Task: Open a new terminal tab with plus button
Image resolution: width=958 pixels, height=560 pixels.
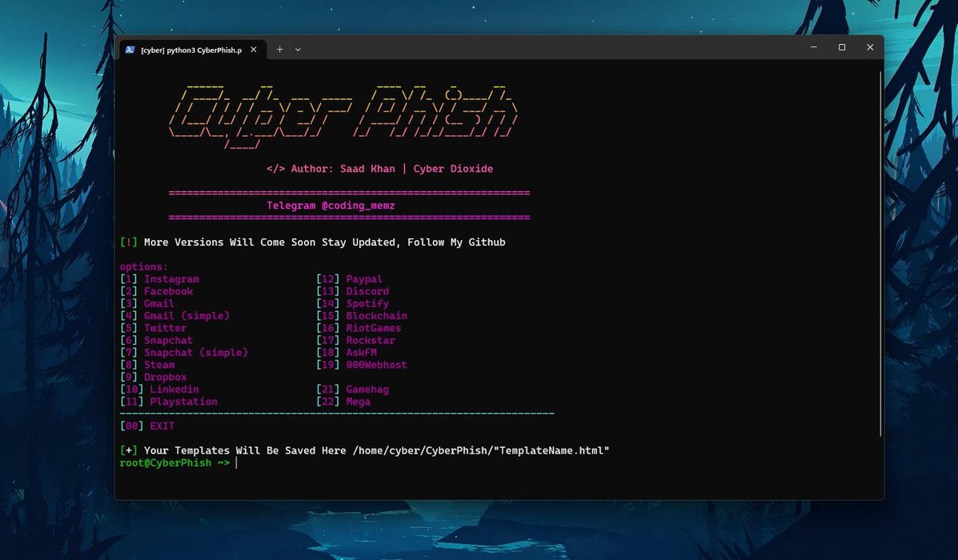Action: click(279, 50)
